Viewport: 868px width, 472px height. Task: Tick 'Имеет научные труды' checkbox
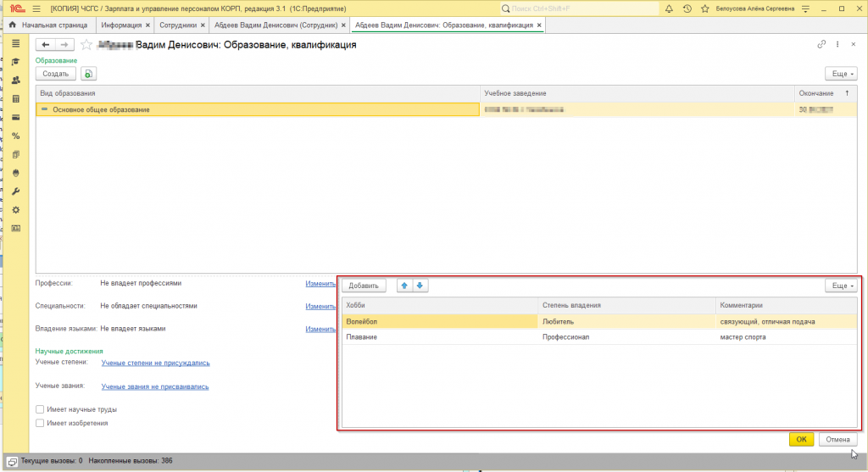[40, 409]
